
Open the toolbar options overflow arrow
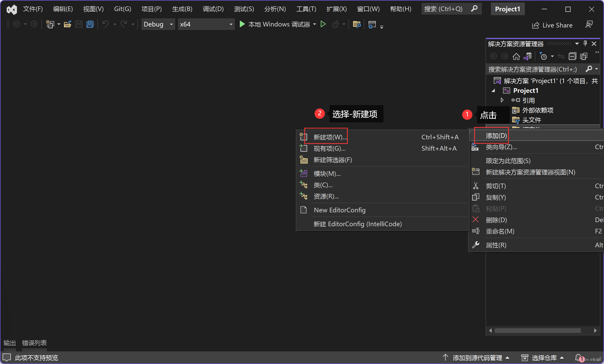tap(382, 27)
